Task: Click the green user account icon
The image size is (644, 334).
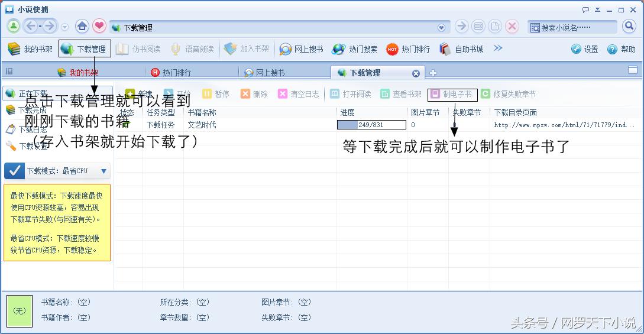Action: [x=14, y=27]
